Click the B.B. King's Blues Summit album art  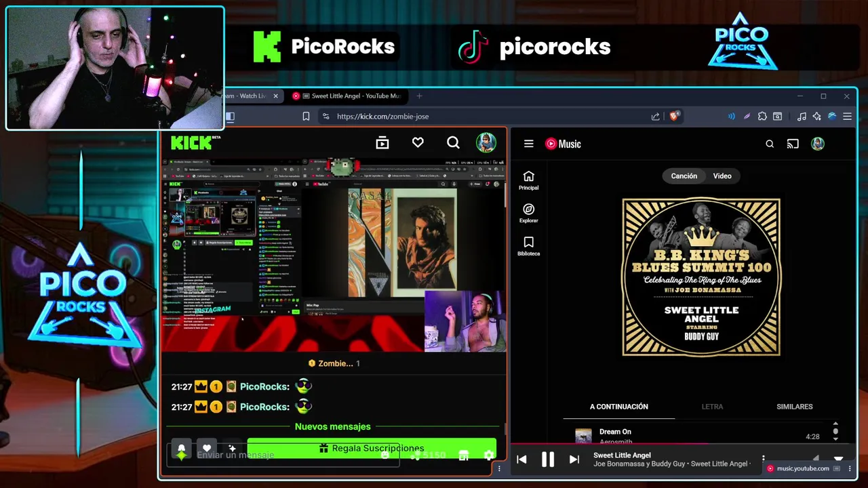point(701,277)
